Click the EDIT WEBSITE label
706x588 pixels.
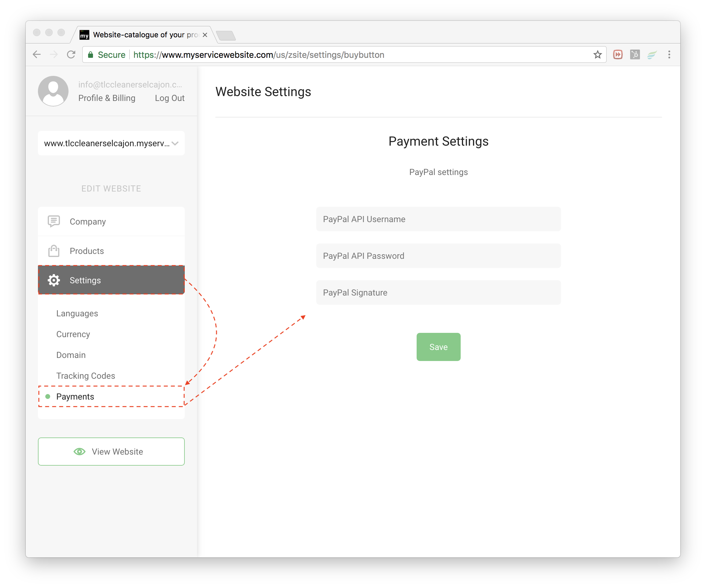click(x=111, y=188)
